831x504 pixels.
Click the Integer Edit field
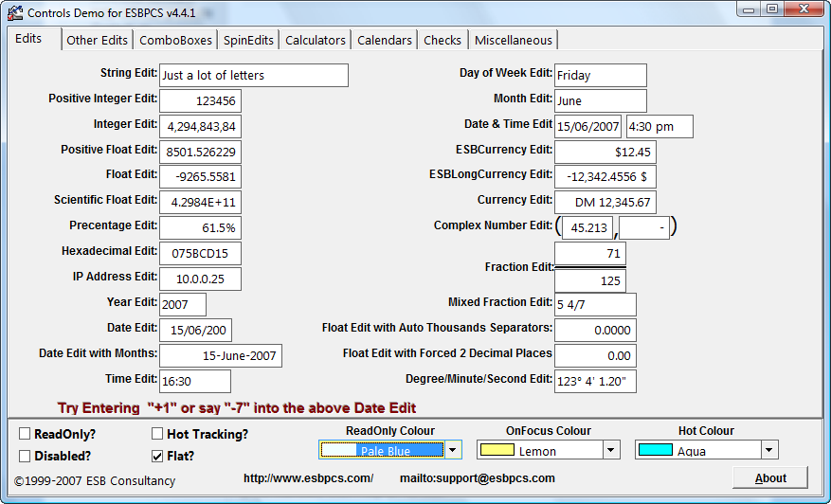pyautogui.click(x=200, y=126)
